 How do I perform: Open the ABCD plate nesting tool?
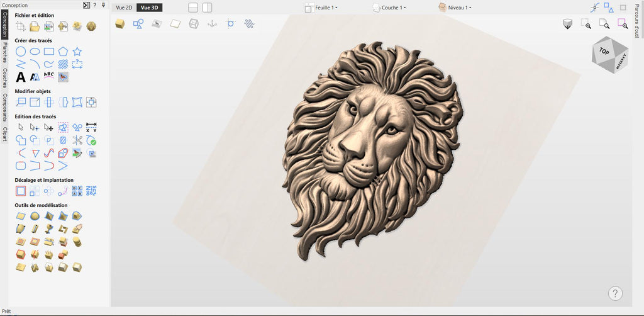coord(77,191)
